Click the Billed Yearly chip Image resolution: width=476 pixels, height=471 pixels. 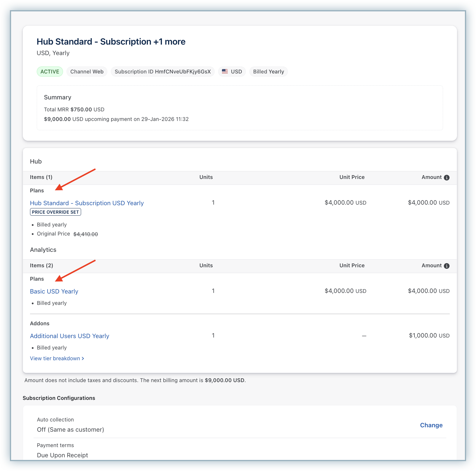pos(268,72)
